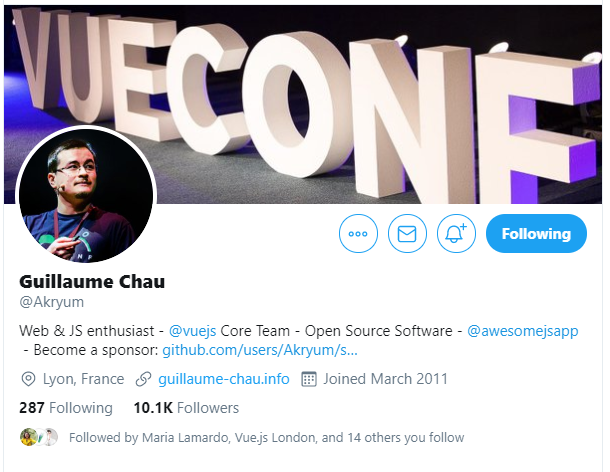Viewport: 610px width, 472px height.
Task: Click the mutual follower avatars cluster
Action: click(39, 437)
